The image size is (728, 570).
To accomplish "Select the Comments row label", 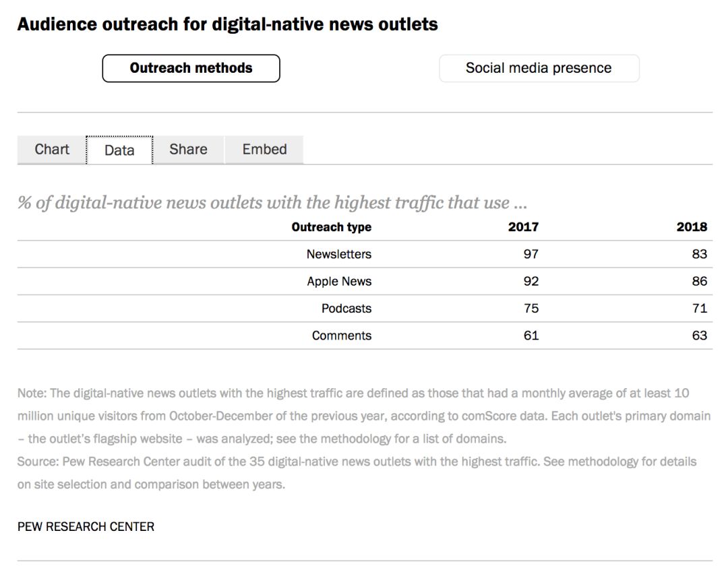I will pyautogui.click(x=342, y=336).
